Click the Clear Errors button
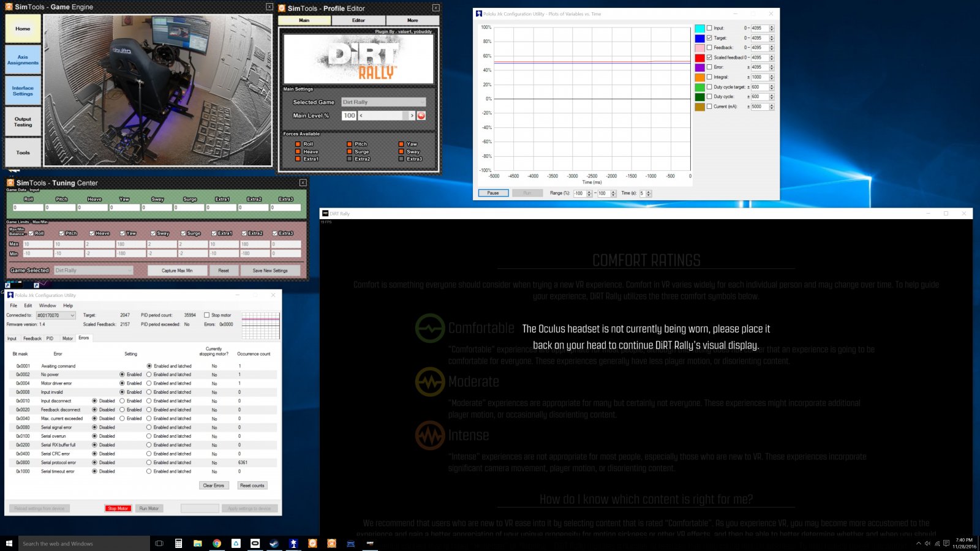980x551 pixels. tap(214, 485)
